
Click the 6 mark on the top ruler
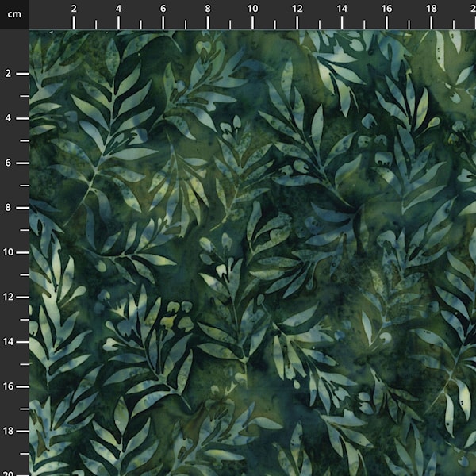click(163, 9)
